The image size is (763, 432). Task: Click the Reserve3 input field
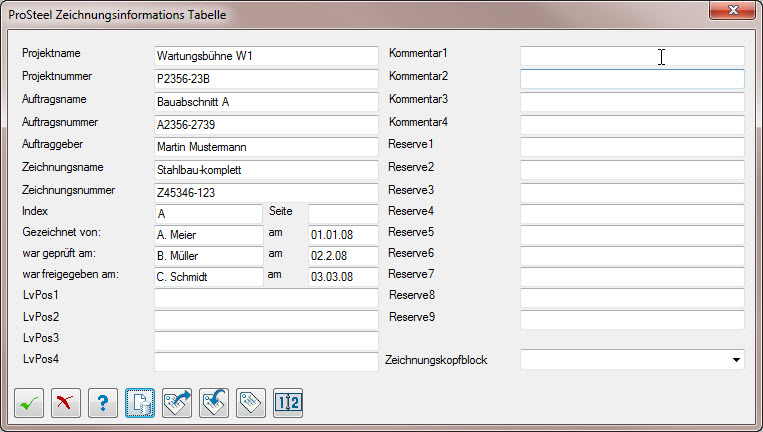click(x=632, y=193)
